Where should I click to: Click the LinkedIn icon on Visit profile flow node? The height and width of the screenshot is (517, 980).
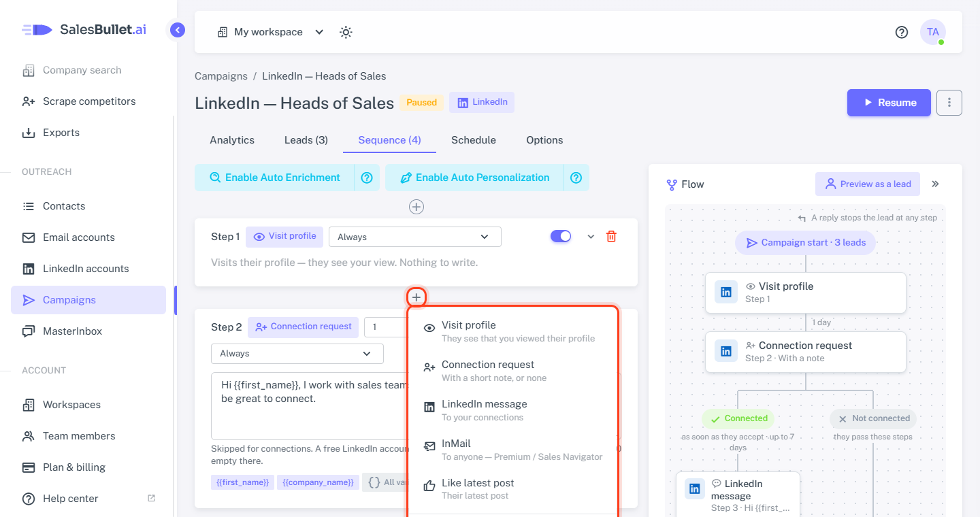726,293
